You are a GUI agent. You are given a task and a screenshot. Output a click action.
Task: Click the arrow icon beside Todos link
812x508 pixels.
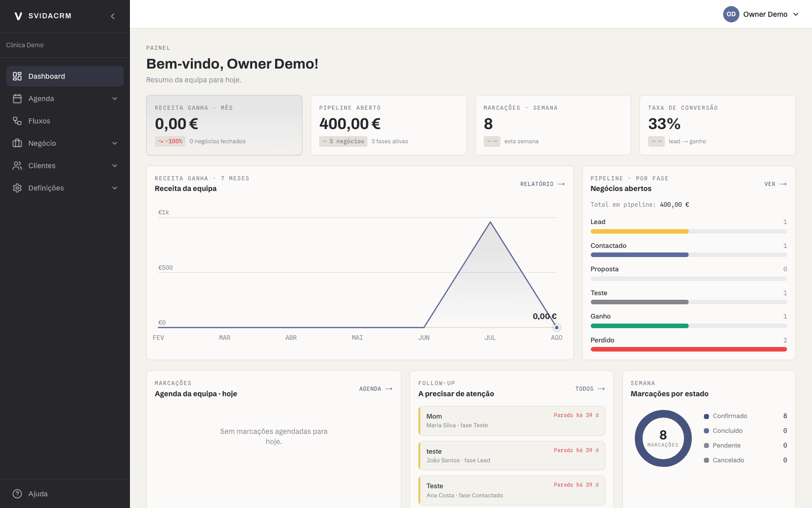[601, 389]
